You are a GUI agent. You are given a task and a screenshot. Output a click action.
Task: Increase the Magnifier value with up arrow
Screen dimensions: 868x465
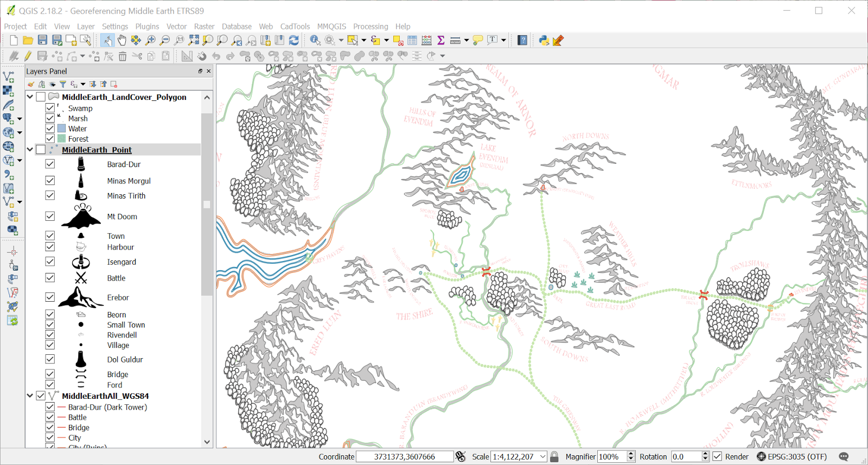[631, 454]
